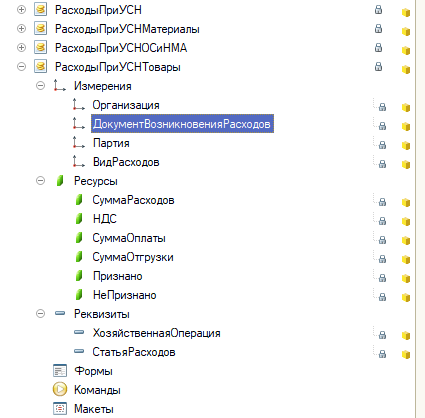
Task: Select the СуммаРасходов resource
Action: pyautogui.click(x=133, y=200)
